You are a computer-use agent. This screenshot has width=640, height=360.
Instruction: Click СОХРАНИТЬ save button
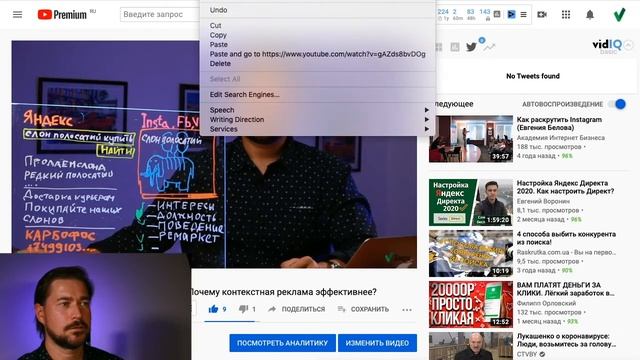[363, 309]
